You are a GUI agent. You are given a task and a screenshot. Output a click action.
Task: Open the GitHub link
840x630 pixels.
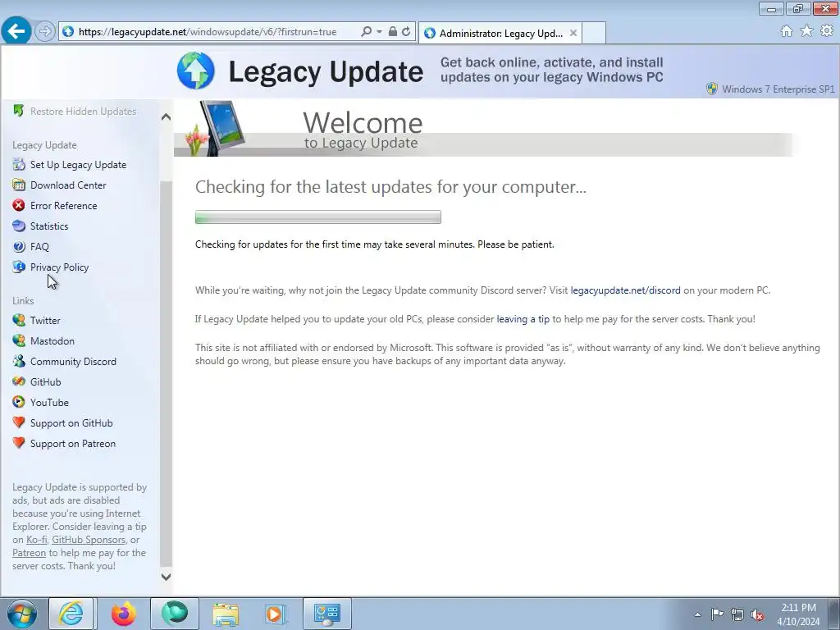click(46, 382)
